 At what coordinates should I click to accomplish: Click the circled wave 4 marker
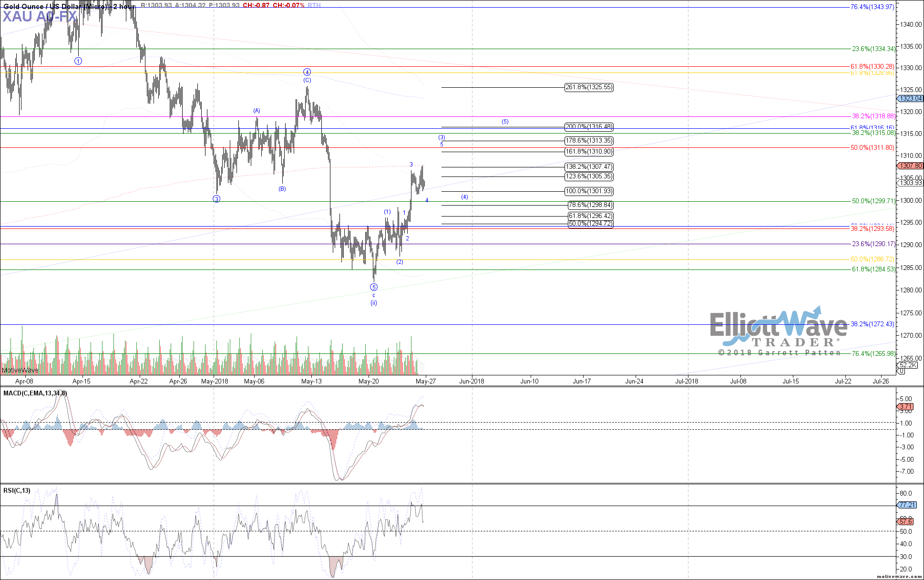point(307,72)
